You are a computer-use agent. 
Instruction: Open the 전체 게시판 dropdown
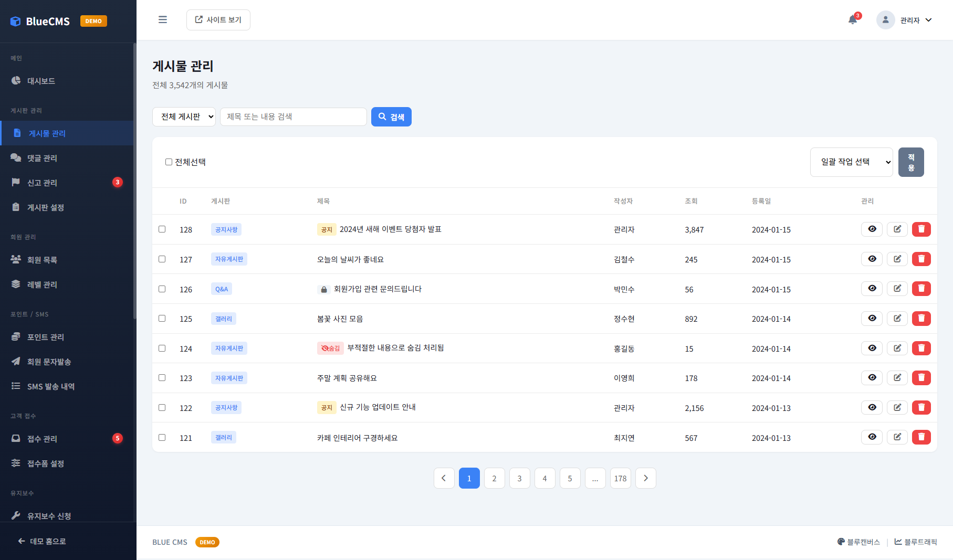click(184, 117)
